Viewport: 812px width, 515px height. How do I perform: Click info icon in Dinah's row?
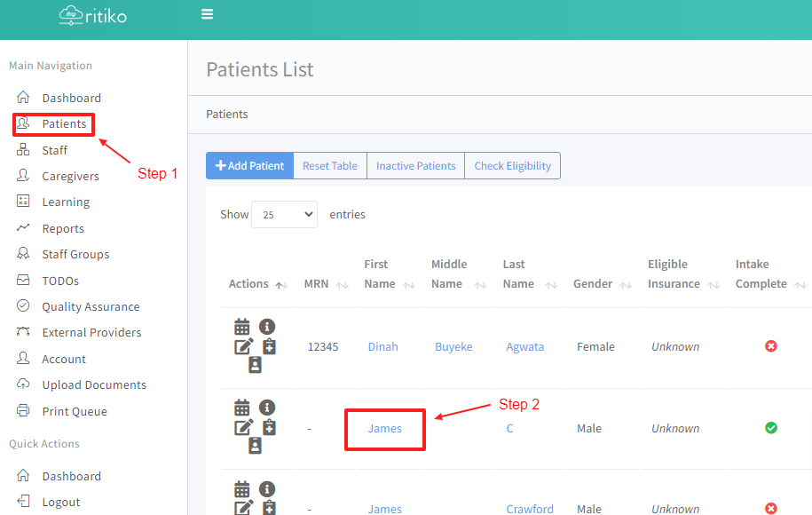click(x=267, y=327)
